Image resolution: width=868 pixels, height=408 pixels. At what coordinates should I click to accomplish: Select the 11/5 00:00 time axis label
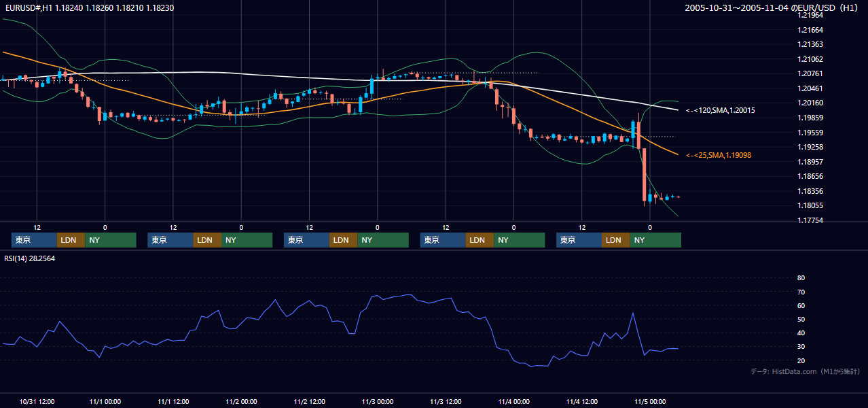click(x=650, y=401)
